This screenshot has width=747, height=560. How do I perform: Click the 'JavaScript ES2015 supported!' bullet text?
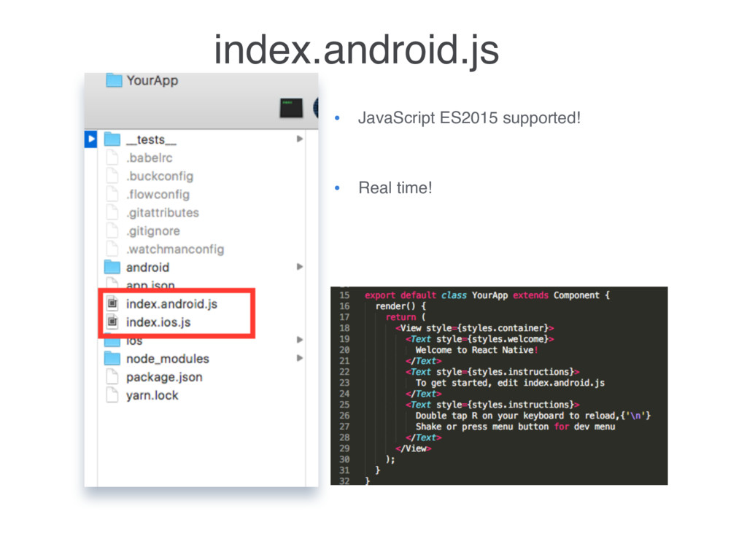(x=469, y=117)
